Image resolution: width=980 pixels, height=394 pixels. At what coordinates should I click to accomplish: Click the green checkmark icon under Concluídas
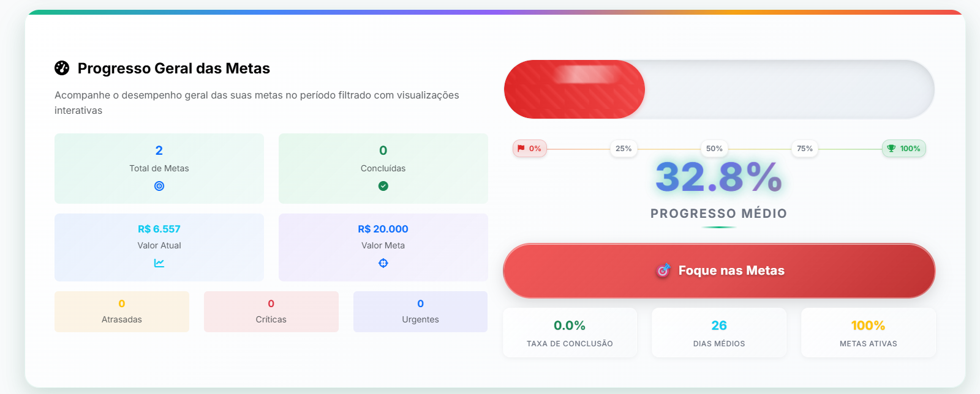coord(383,186)
